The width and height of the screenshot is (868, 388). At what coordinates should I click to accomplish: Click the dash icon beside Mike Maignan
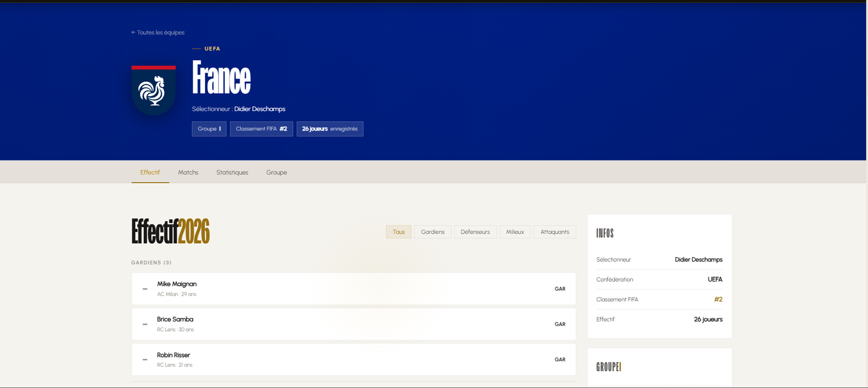[x=145, y=289]
